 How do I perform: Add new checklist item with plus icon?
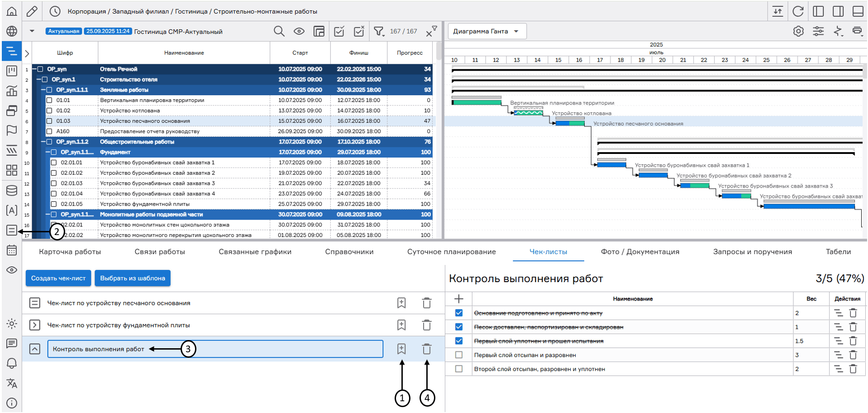pyautogui.click(x=458, y=299)
